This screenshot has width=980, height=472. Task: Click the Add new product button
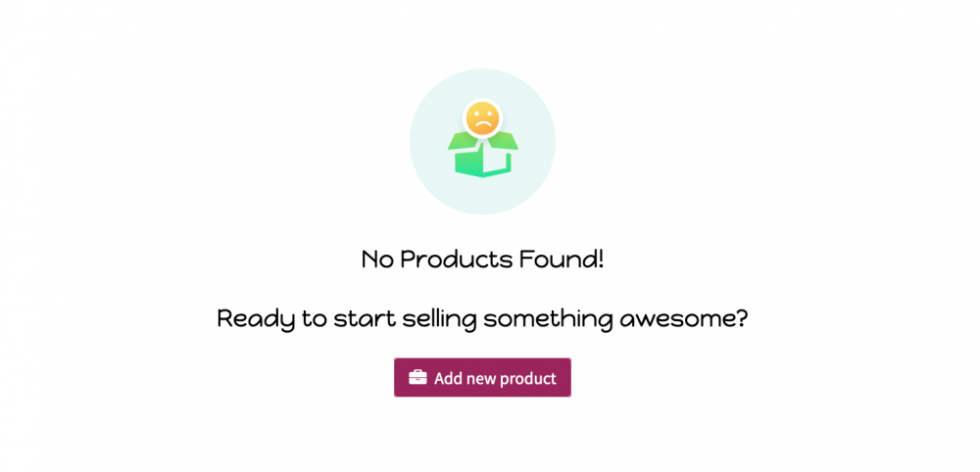(x=482, y=377)
